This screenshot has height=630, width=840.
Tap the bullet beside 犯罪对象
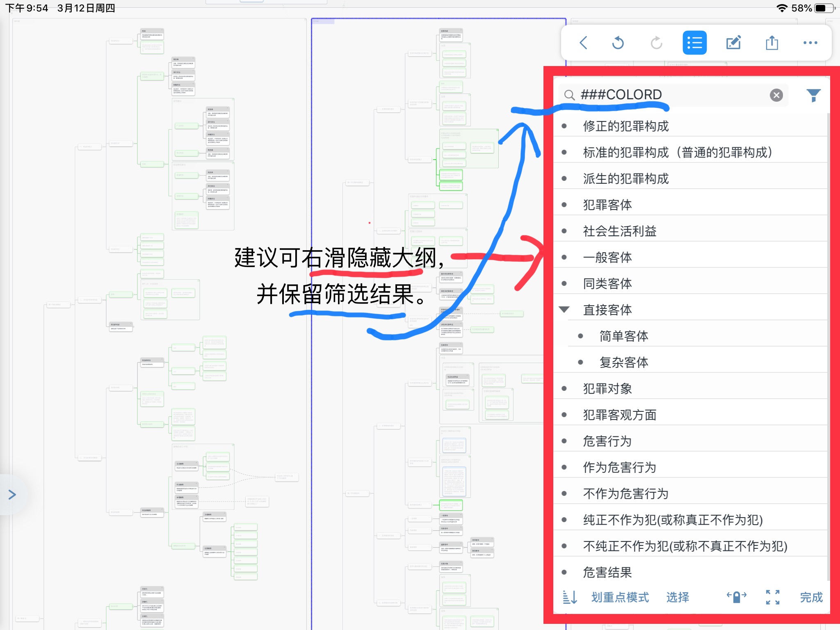pyautogui.click(x=564, y=388)
